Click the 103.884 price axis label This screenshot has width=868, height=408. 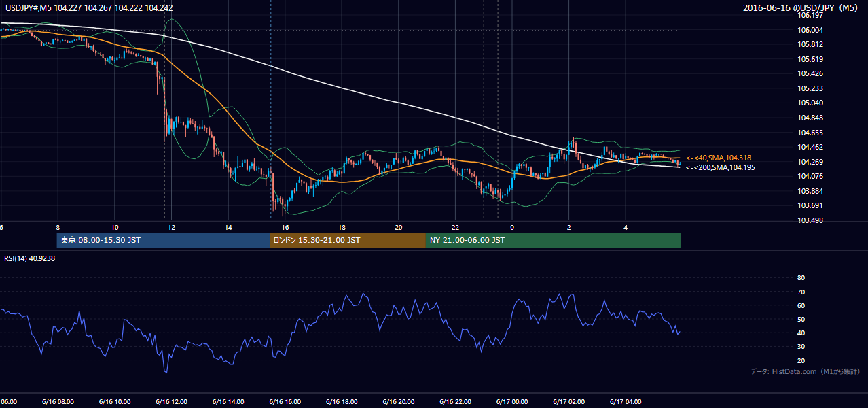pos(810,191)
